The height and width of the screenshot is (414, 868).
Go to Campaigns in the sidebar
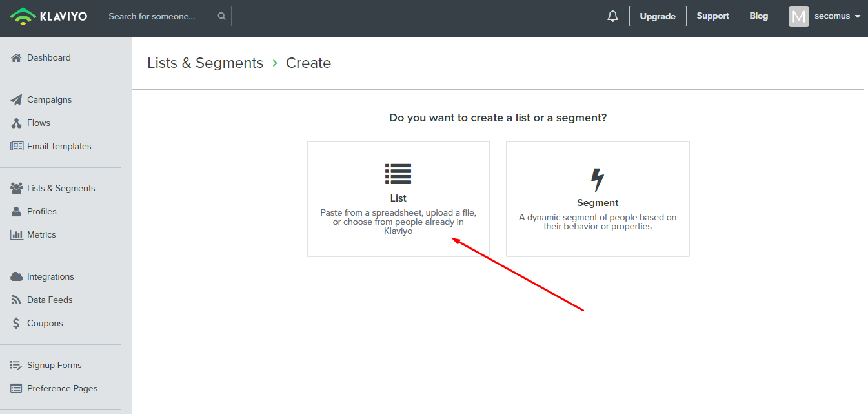[x=49, y=99]
